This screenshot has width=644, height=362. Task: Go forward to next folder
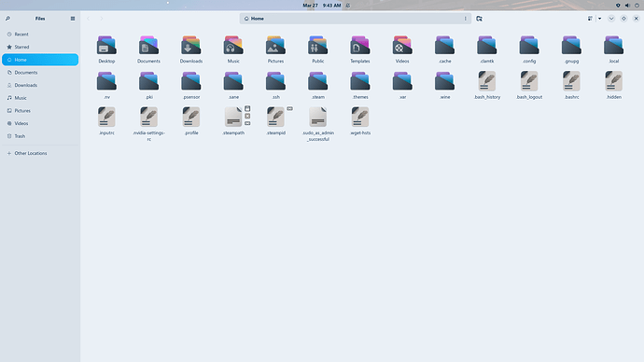click(x=102, y=19)
